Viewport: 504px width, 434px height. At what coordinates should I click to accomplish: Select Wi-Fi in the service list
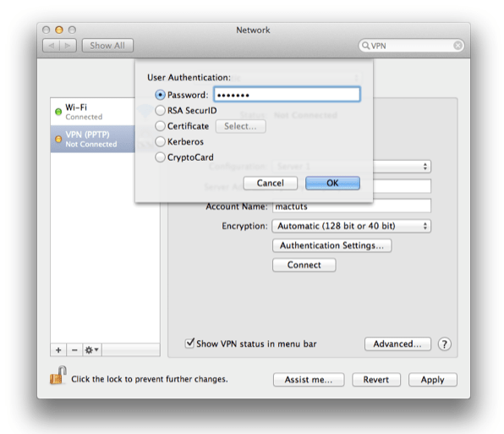[x=92, y=112]
